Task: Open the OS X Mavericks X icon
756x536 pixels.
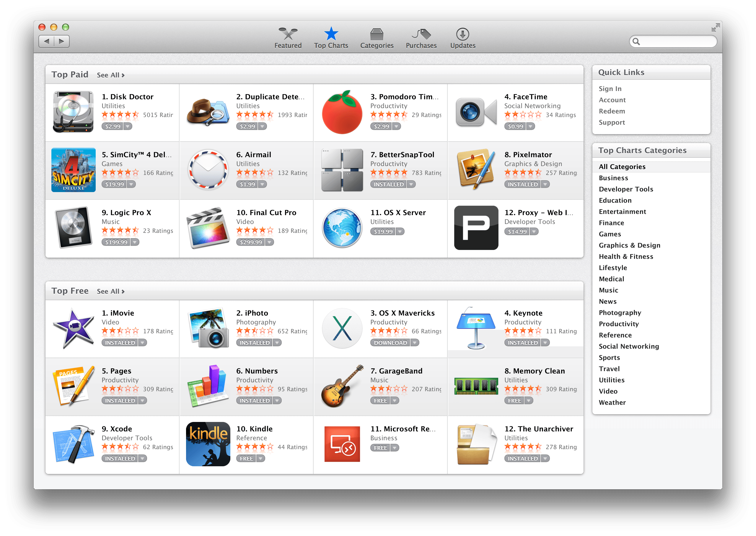Action: (342, 328)
